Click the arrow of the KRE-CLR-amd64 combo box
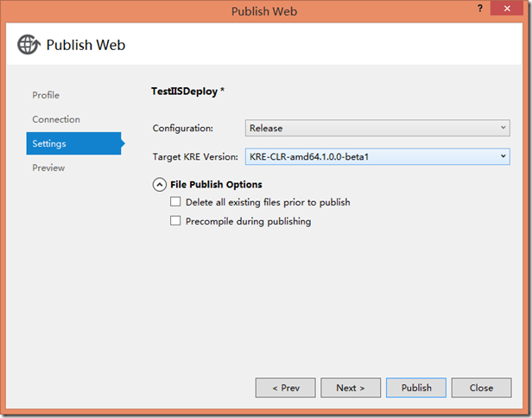The height and width of the screenshot is (418, 532). coord(503,156)
